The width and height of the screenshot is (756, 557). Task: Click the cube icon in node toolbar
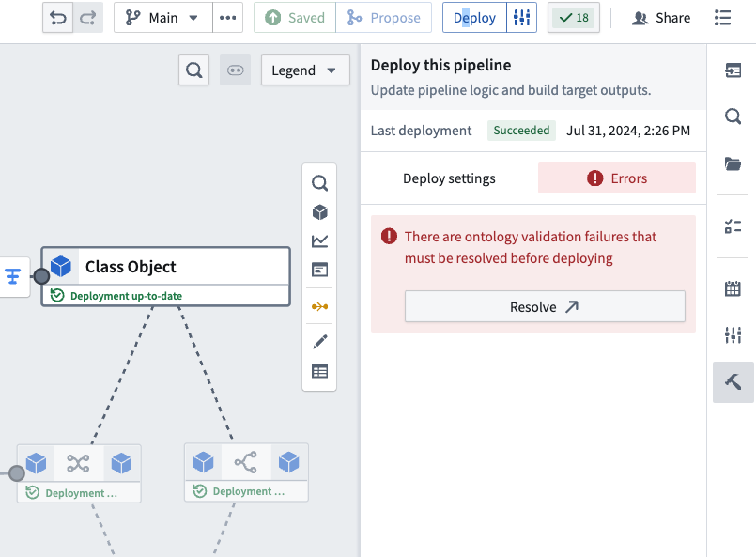click(x=319, y=212)
